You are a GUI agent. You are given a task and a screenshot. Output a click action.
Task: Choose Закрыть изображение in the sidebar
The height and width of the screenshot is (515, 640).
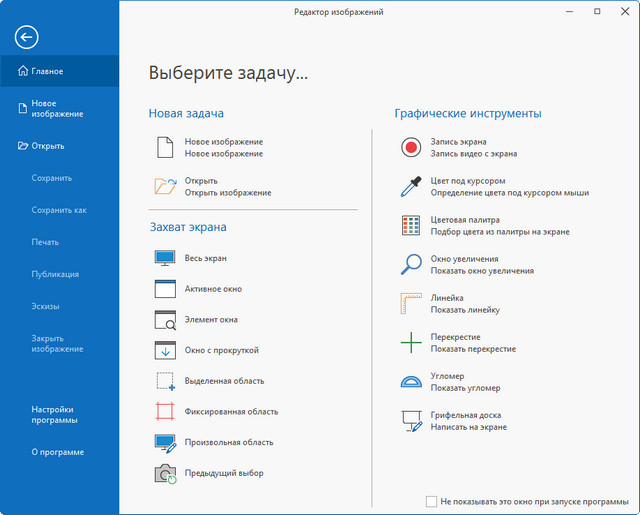(x=60, y=344)
